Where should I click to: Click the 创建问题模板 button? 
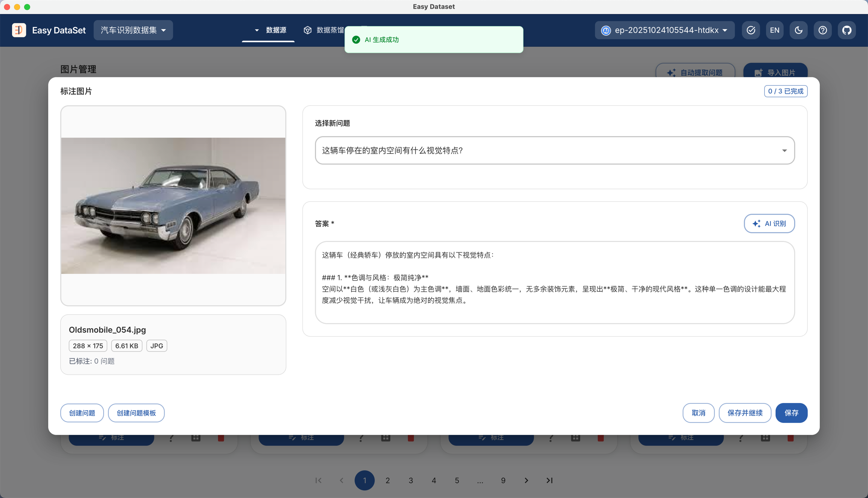[136, 413]
